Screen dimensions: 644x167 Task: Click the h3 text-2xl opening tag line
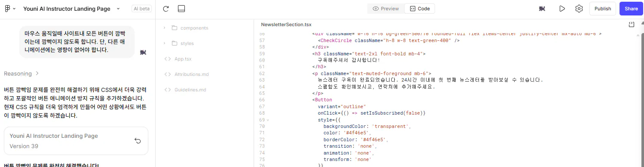369,54
